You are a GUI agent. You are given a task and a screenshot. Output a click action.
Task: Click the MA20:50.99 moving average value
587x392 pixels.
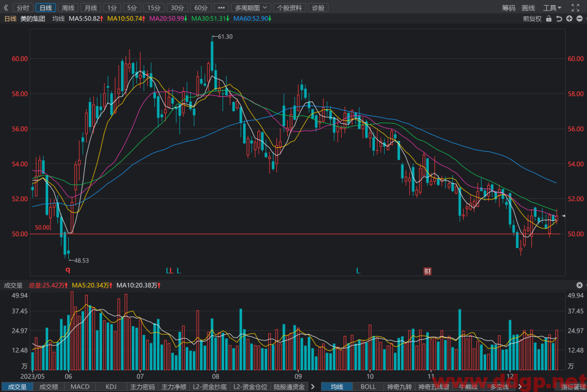168,18
